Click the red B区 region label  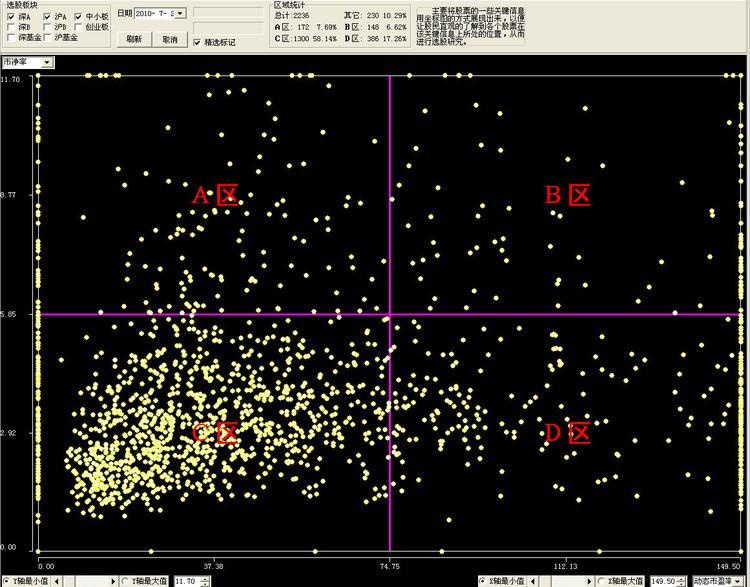pos(567,195)
